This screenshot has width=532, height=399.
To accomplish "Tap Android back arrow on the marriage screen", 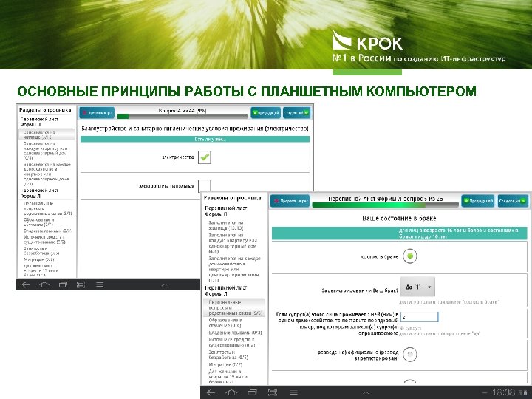I will coord(211,392).
